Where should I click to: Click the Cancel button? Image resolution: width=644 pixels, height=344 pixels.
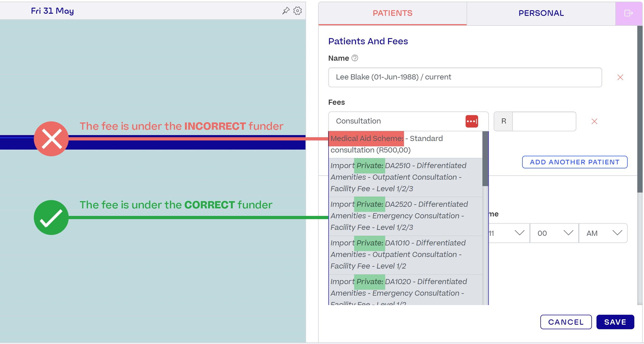(x=566, y=322)
